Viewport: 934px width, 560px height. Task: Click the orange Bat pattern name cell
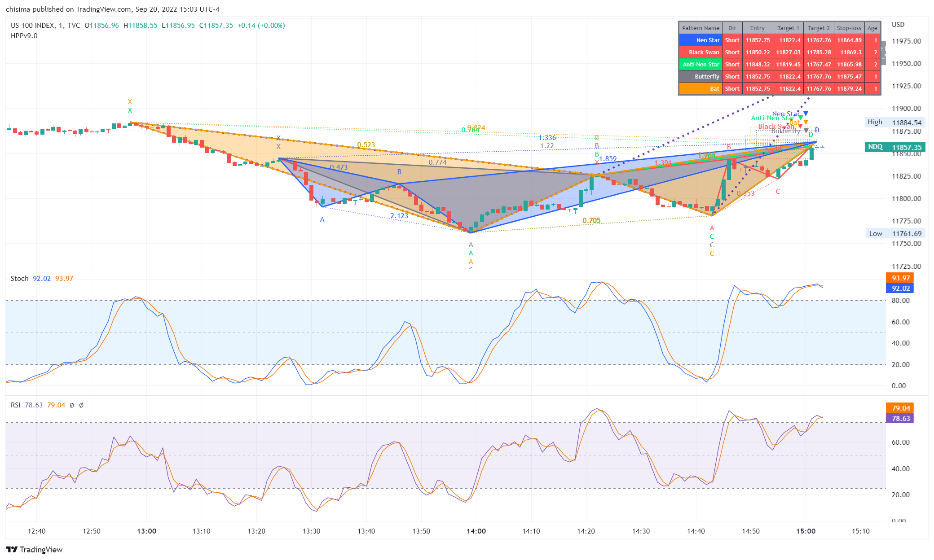(x=700, y=89)
